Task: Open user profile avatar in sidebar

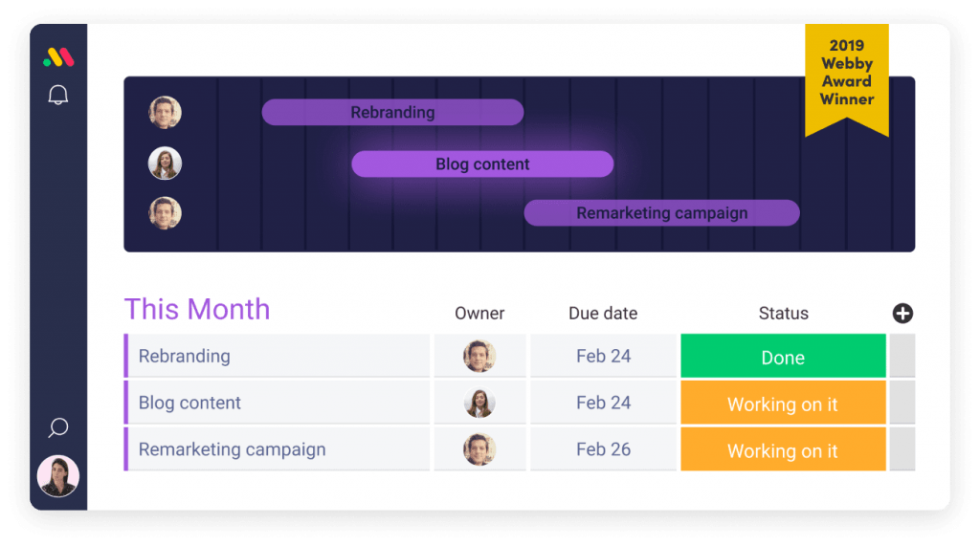Action: [58, 476]
